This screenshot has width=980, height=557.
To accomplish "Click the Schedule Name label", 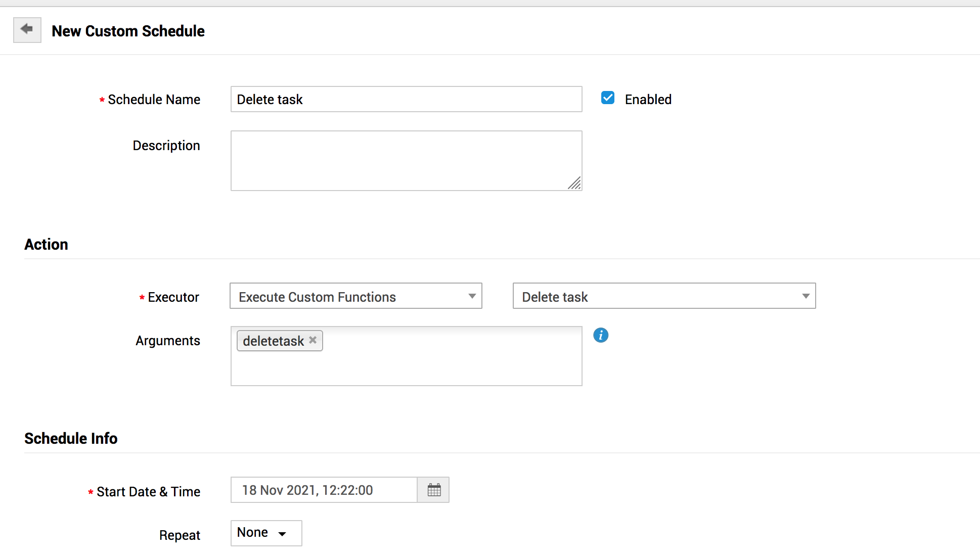I will [154, 100].
